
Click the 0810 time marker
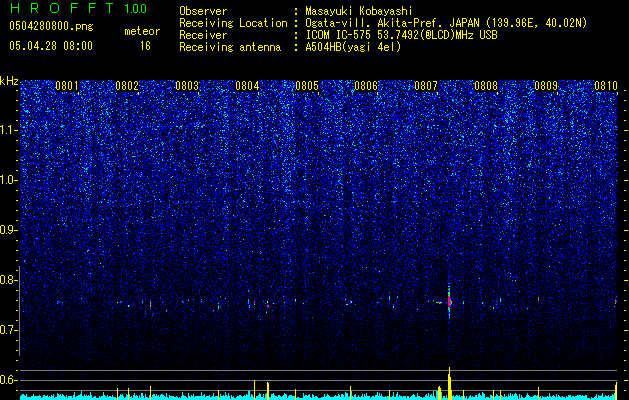point(606,86)
